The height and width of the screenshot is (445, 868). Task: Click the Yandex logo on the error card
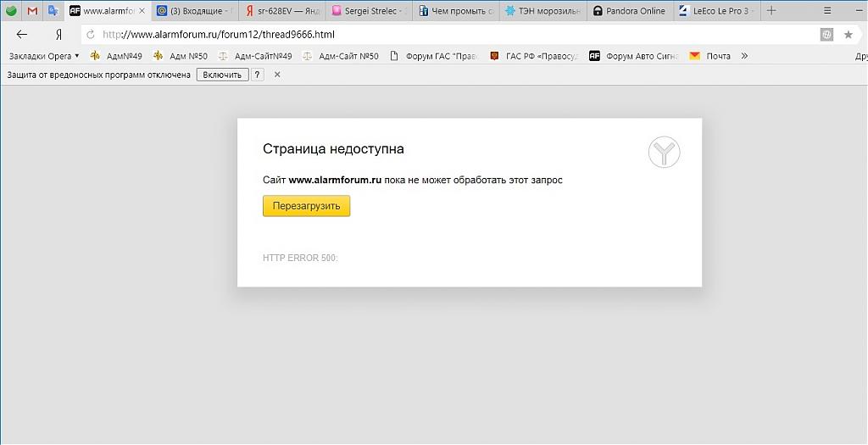point(665,153)
